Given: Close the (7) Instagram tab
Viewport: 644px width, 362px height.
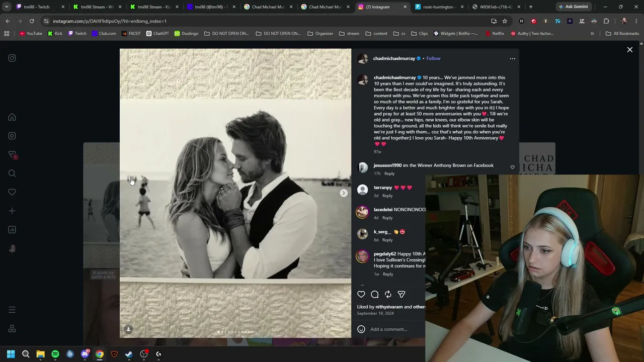Looking at the screenshot, I should [x=405, y=7].
